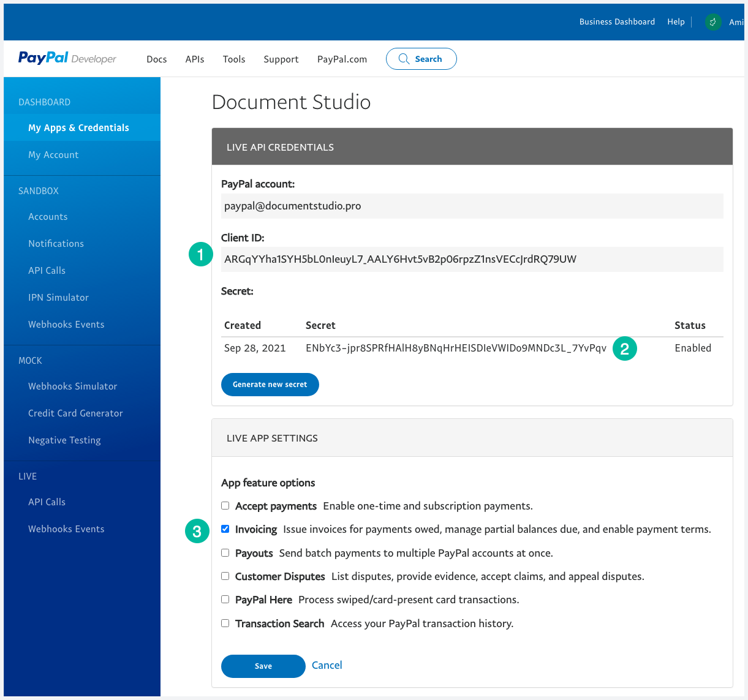Click the Client ID value field

472,260
